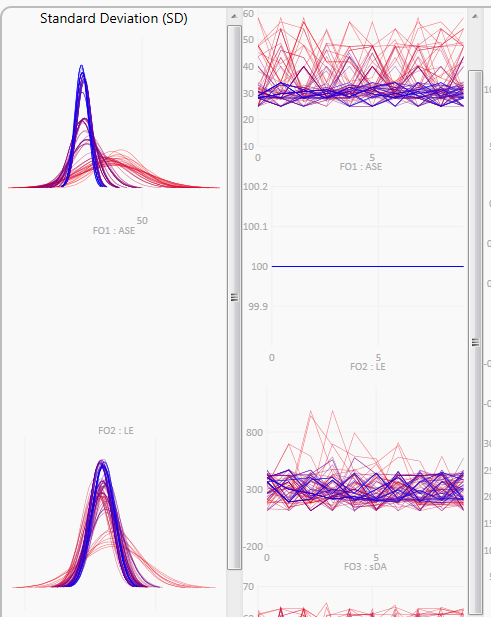Viewport: 491px width, 617px height.
Task: Click the FO2 : LE axis label of line chart
Action: click(368, 366)
